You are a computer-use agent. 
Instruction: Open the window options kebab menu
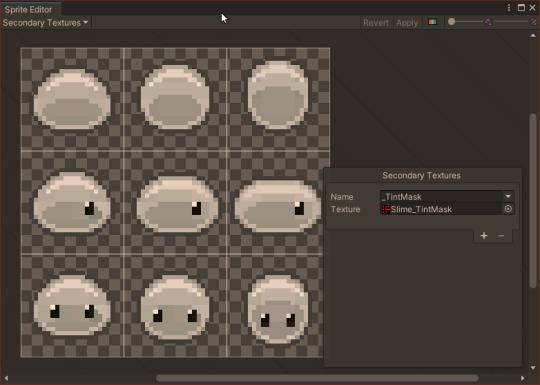509,8
